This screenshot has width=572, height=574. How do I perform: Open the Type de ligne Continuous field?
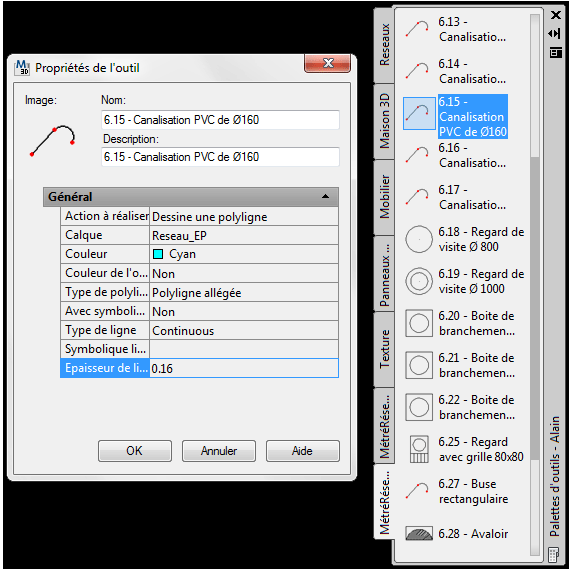(x=244, y=331)
